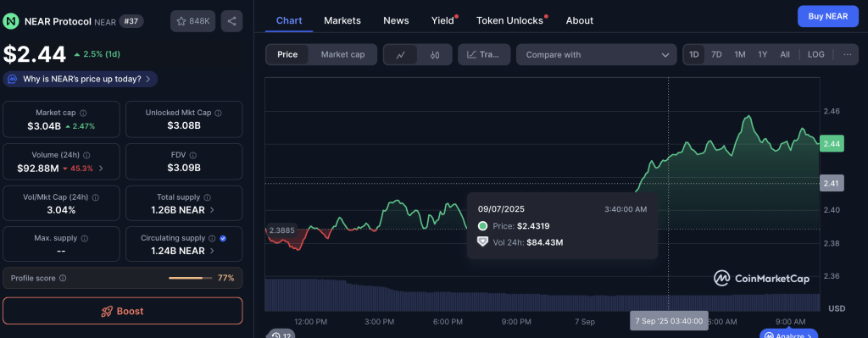Screen dimensions: 868x338
Task: Switch to the Yield tab
Action: click(442, 20)
